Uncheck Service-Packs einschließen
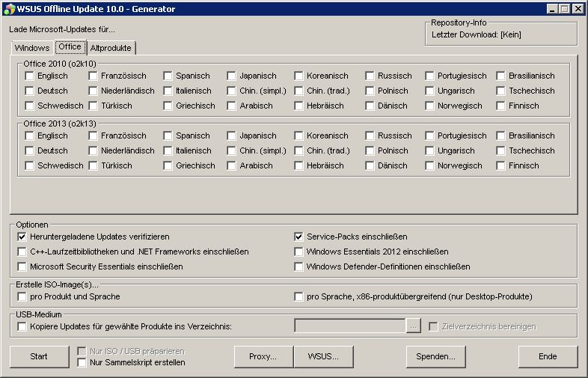 298,237
